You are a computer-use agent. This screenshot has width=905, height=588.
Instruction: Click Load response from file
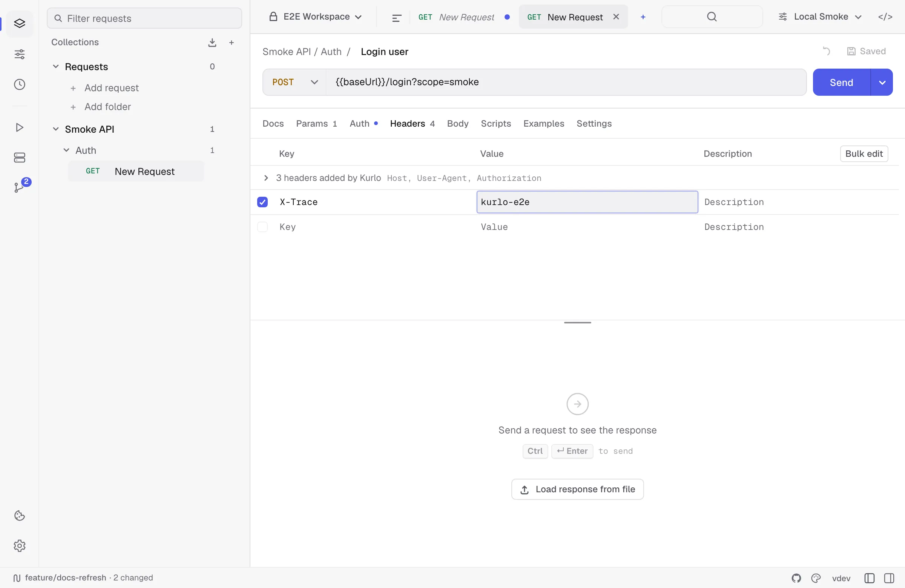pos(577,489)
